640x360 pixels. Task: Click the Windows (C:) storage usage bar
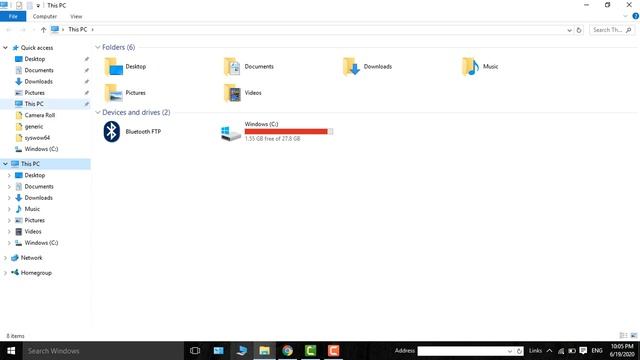(289, 131)
